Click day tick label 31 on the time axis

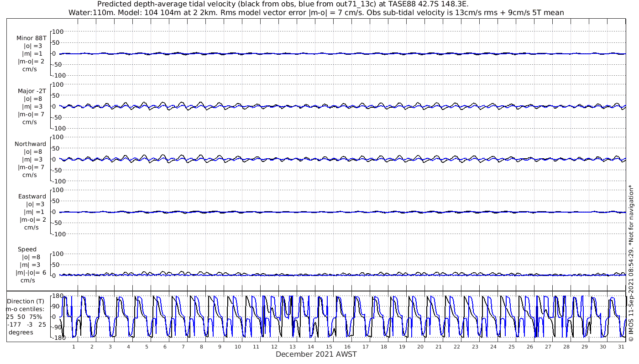click(x=621, y=347)
